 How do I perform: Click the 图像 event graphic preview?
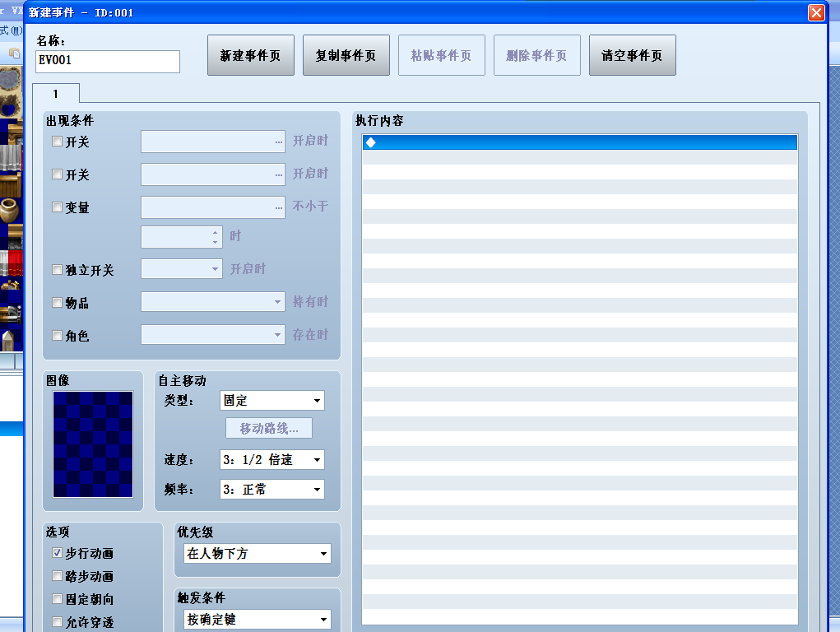point(93,444)
